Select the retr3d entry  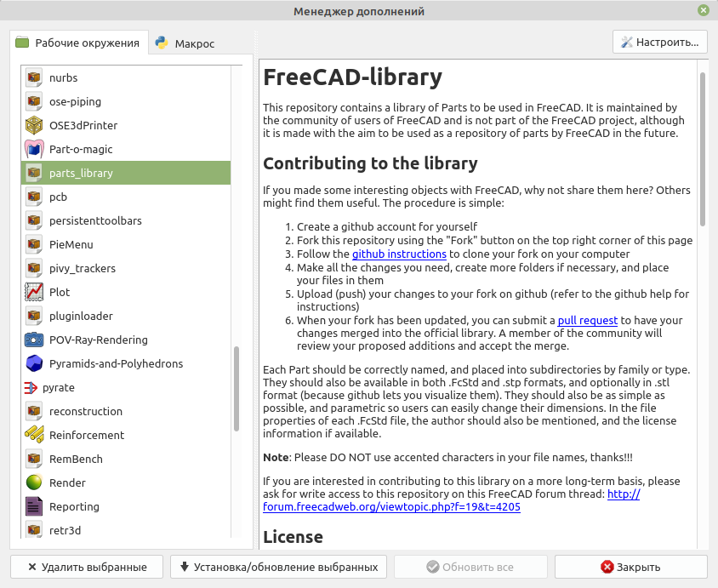(x=126, y=529)
